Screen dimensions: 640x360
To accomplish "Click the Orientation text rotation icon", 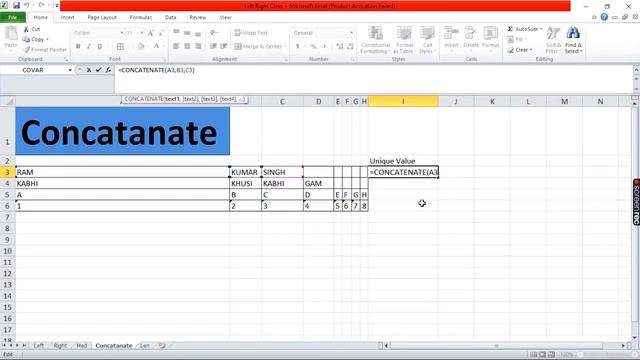I will click(213, 33).
